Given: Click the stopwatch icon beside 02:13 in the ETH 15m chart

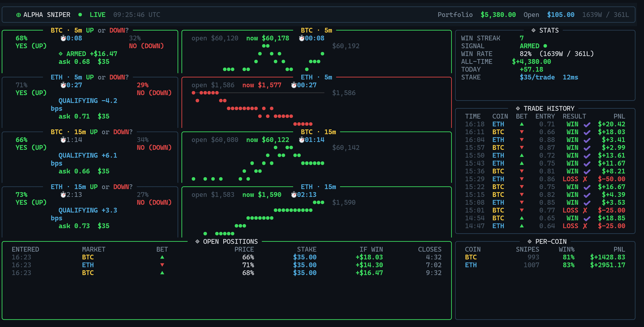Looking at the screenshot, I should point(294,195).
